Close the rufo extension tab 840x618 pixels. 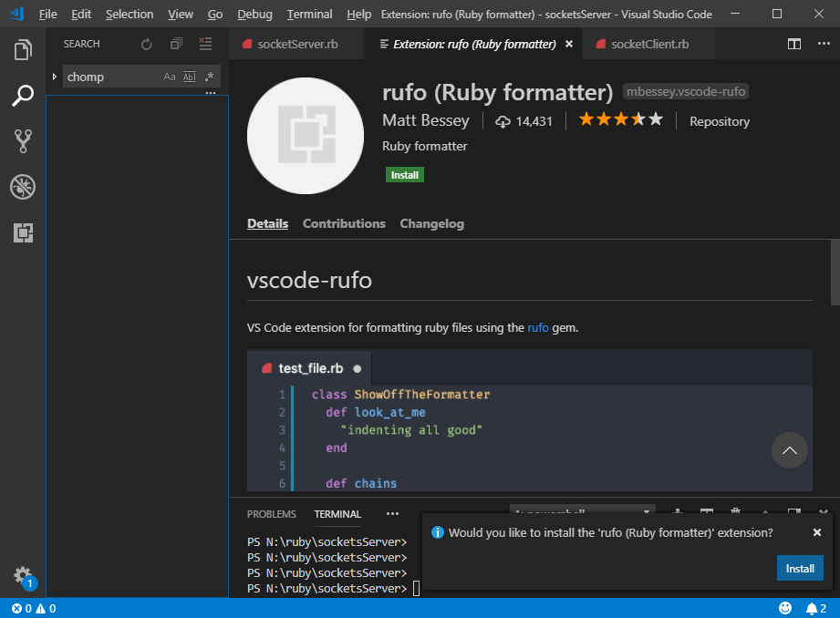pos(569,44)
